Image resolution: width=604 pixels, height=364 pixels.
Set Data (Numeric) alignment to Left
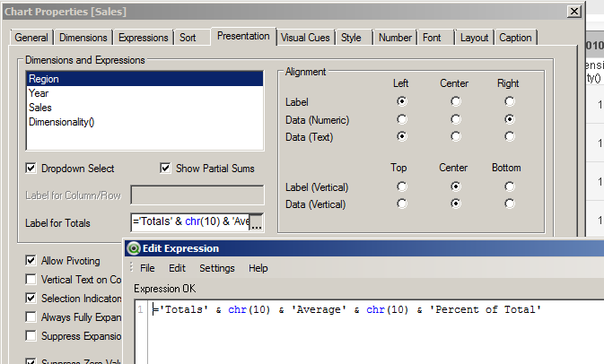click(x=401, y=118)
